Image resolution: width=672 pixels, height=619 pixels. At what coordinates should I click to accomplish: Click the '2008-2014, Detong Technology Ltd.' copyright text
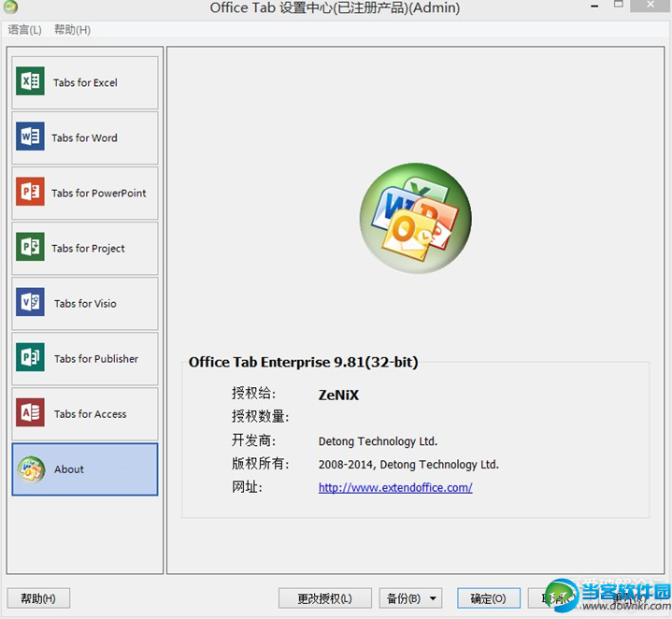[408, 465]
